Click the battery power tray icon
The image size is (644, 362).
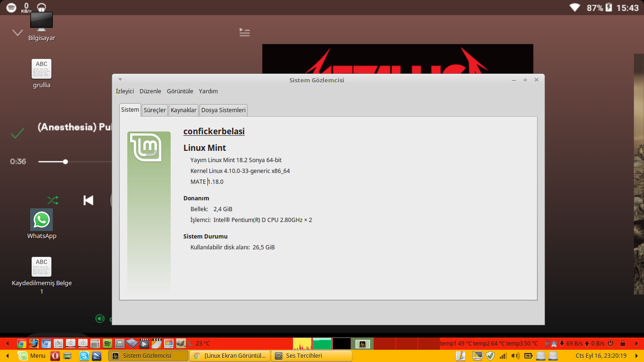point(528,356)
